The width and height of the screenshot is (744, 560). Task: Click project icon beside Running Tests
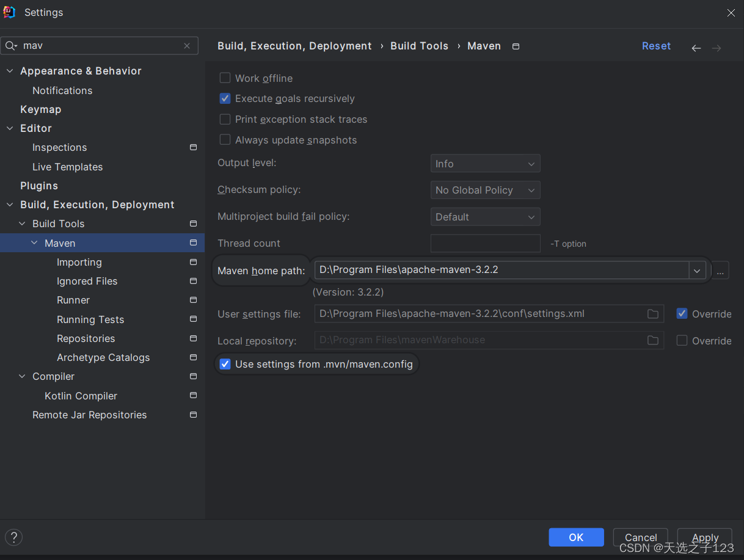point(193,319)
